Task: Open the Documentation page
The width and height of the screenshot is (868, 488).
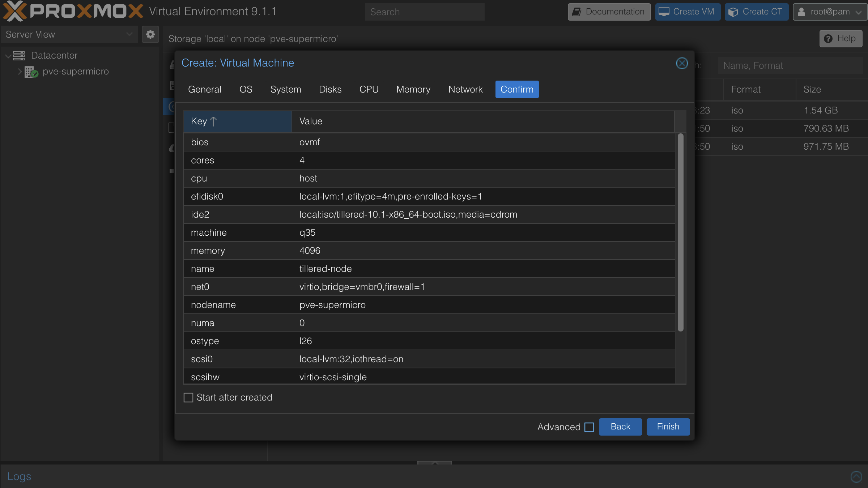Action: [609, 12]
